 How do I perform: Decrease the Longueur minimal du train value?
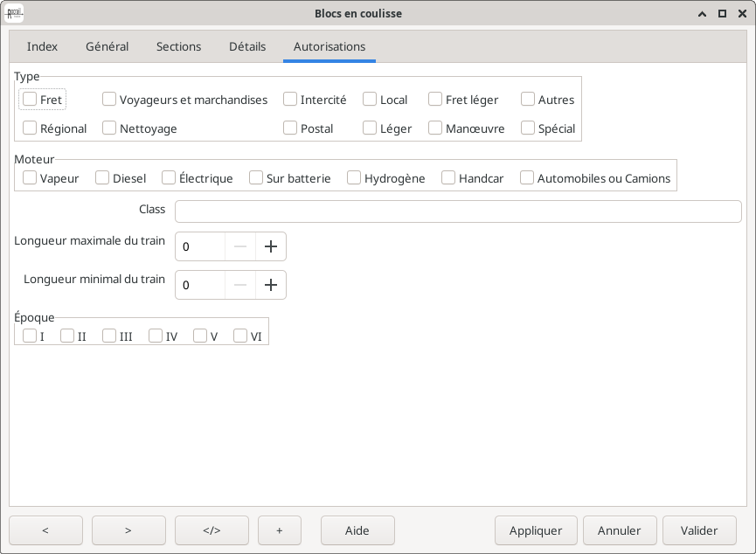pyautogui.click(x=240, y=285)
